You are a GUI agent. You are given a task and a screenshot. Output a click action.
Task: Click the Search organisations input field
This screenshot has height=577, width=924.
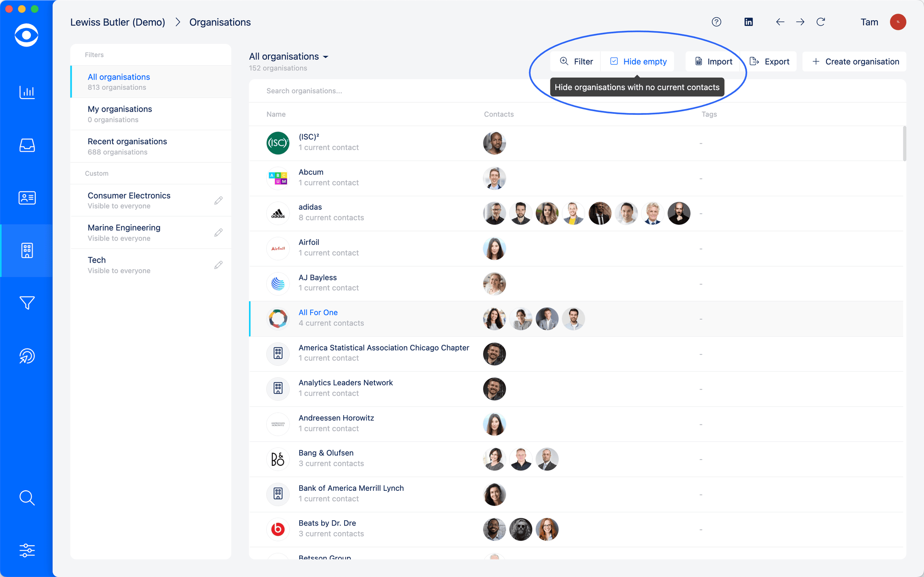pos(396,91)
